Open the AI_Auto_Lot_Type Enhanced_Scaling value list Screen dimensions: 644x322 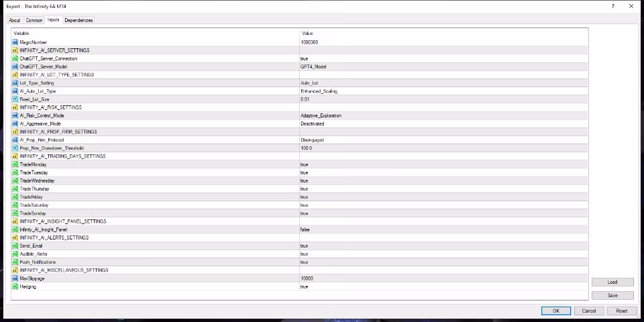[x=443, y=91]
